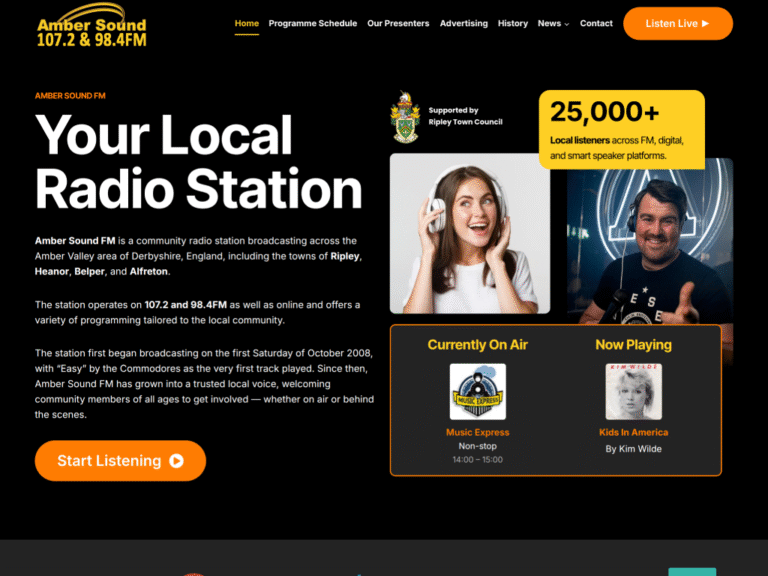Viewport: 768px width, 576px height.
Task: Click the Amber Sound 107.2 & 98.4FM logo
Action: 92,26
